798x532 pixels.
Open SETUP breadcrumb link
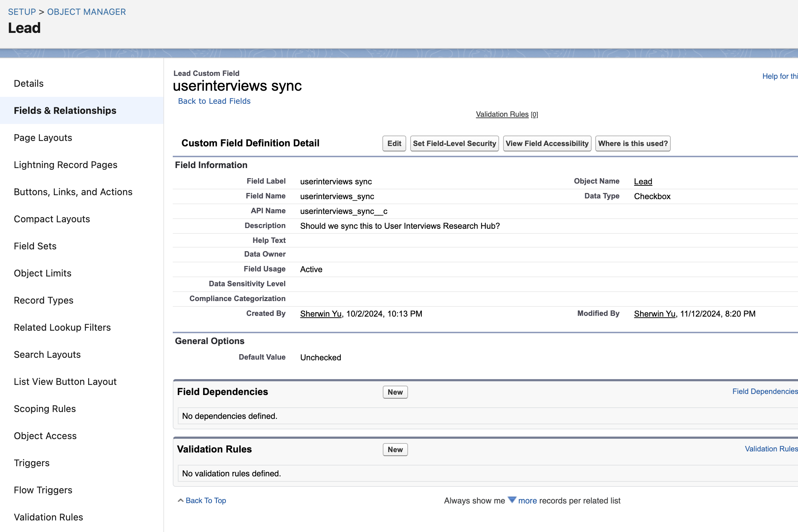tap(22, 12)
